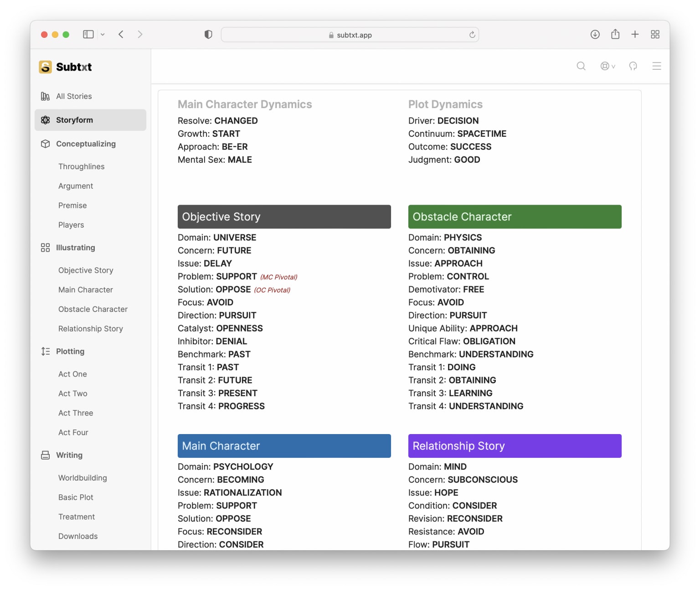Click "Problem: SUPPORT" in Objective Story
Image resolution: width=700 pixels, height=590 pixels.
point(217,277)
